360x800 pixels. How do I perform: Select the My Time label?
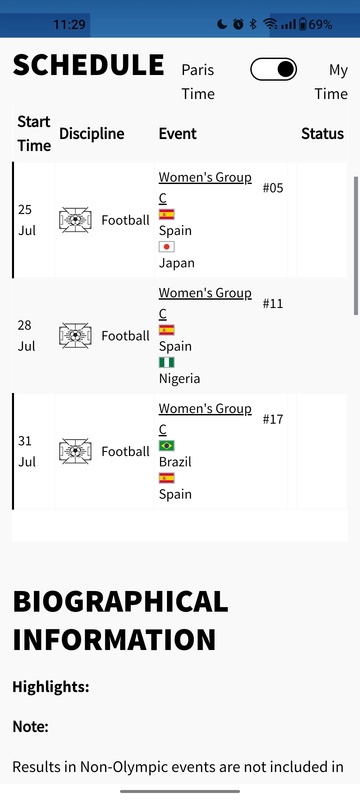(331, 82)
